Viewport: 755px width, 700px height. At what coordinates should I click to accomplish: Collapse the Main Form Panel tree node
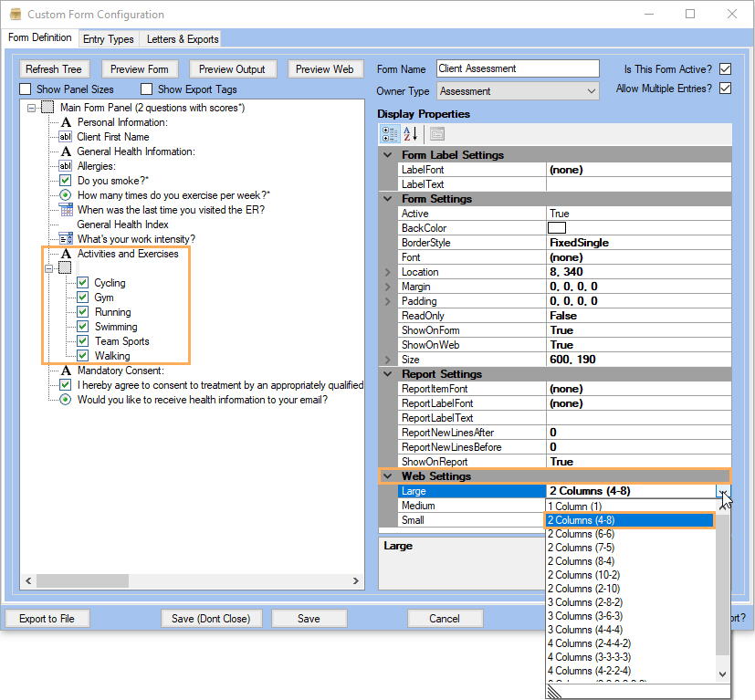[x=31, y=108]
